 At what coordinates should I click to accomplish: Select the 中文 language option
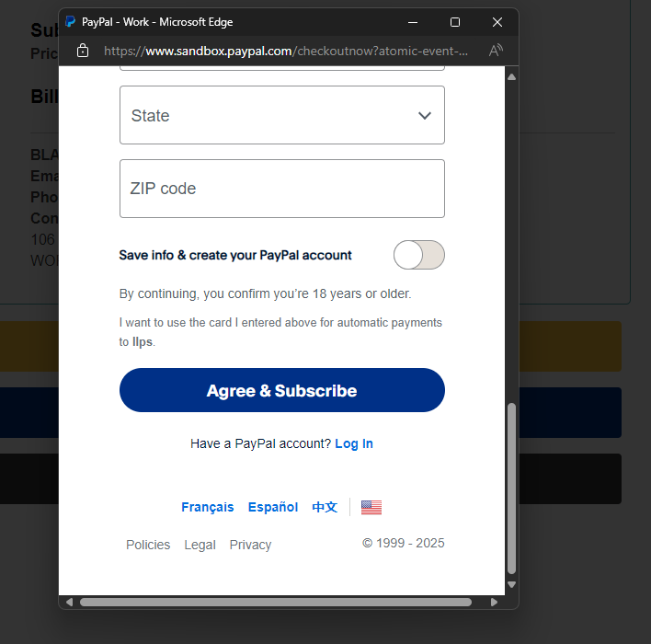pyautogui.click(x=325, y=507)
